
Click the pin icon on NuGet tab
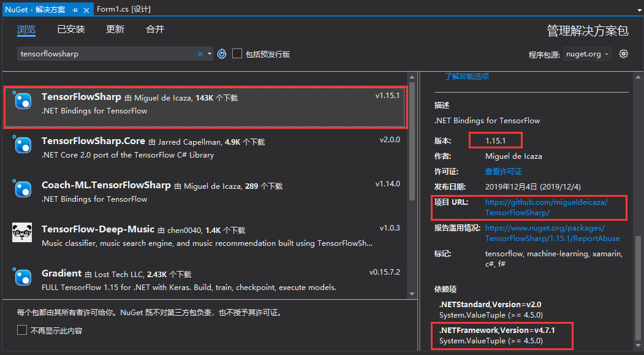tap(74, 9)
